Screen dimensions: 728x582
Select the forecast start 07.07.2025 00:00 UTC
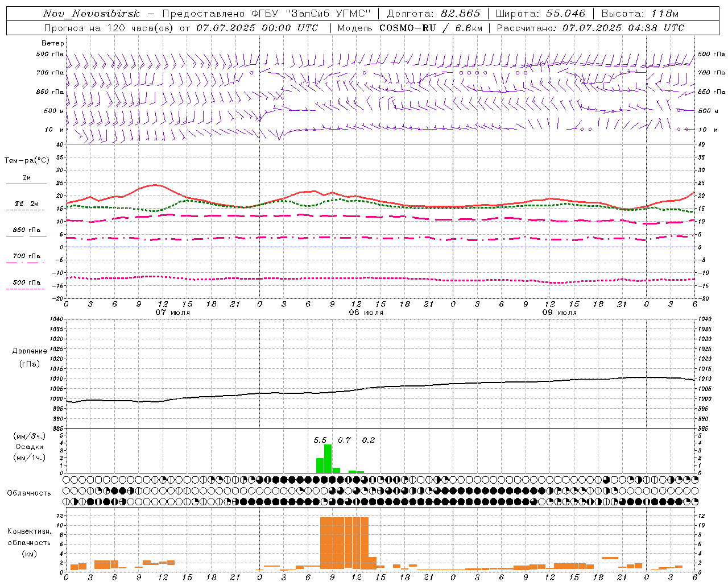pyautogui.click(x=257, y=28)
